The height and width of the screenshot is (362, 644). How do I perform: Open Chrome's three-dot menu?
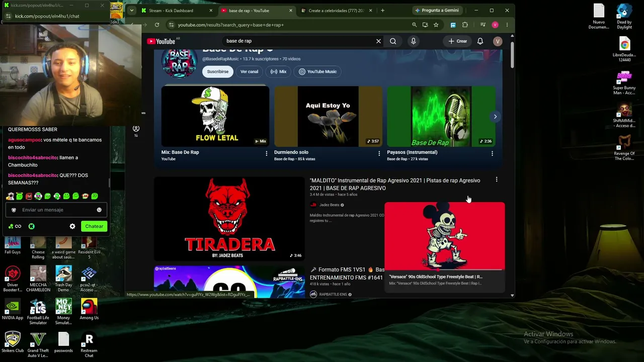[x=507, y=25]
